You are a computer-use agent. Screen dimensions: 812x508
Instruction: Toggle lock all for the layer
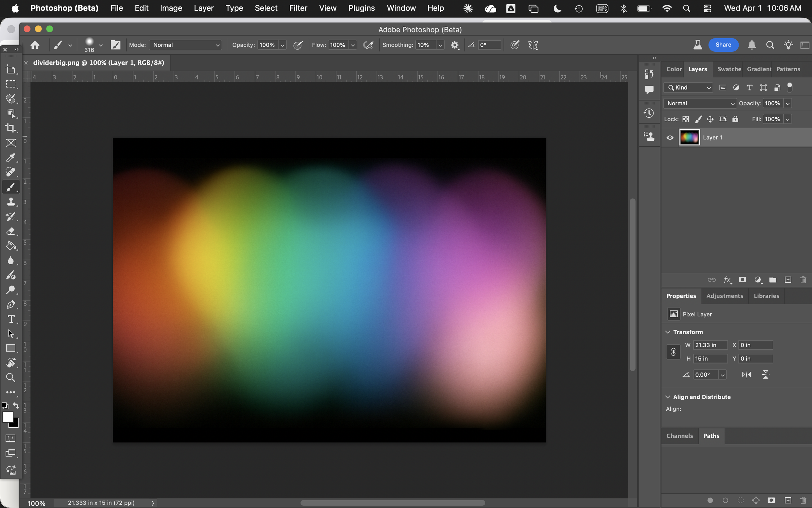pos(735,119)
